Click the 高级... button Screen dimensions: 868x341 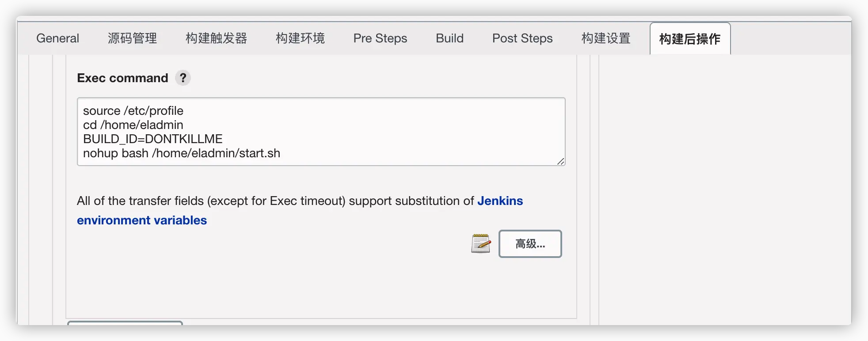(530, 244)
